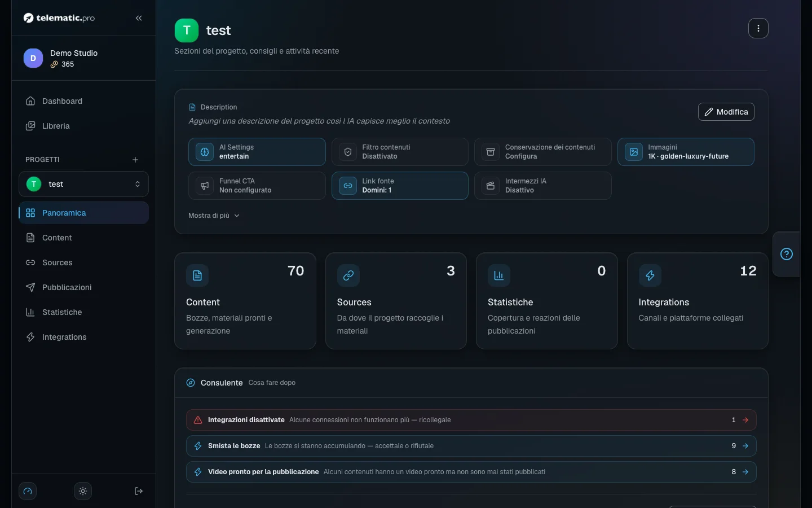812x508 pixels.
Task: Open the Integrazioni disattivate alert arrow
Action: [x=745, y=420]
